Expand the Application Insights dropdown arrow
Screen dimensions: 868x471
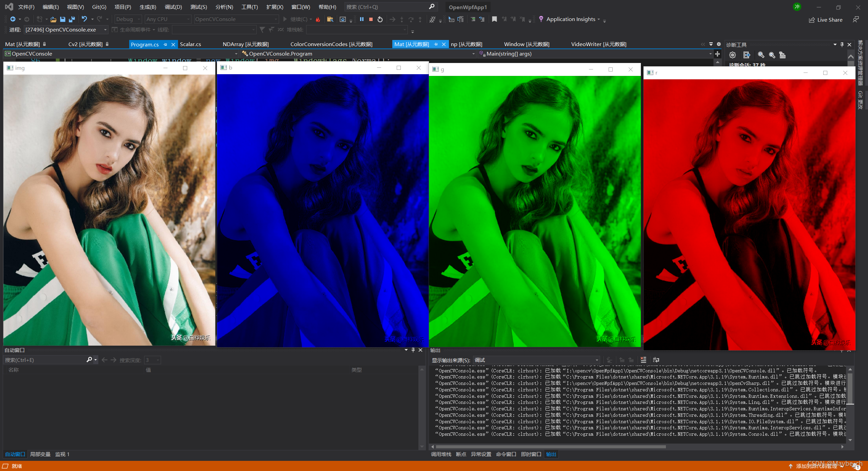click(x=598, y=19)
